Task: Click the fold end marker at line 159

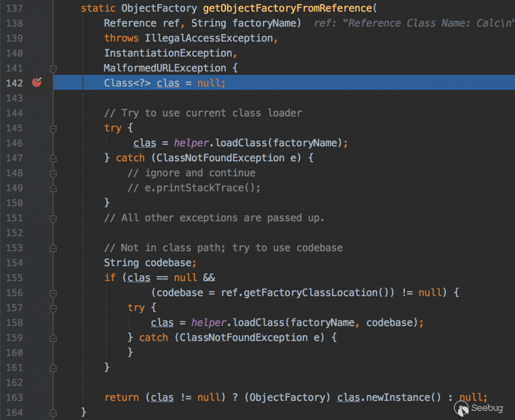Action: 53,338
